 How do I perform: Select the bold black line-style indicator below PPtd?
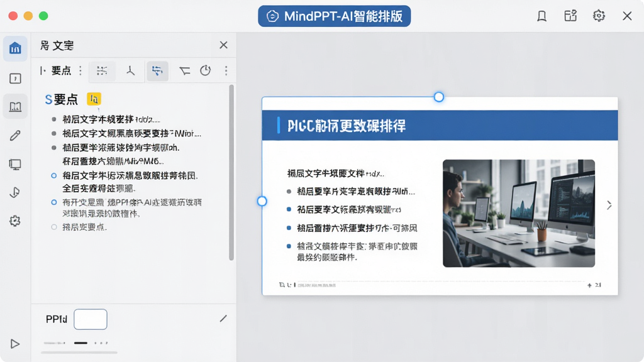tap(80, 343)
